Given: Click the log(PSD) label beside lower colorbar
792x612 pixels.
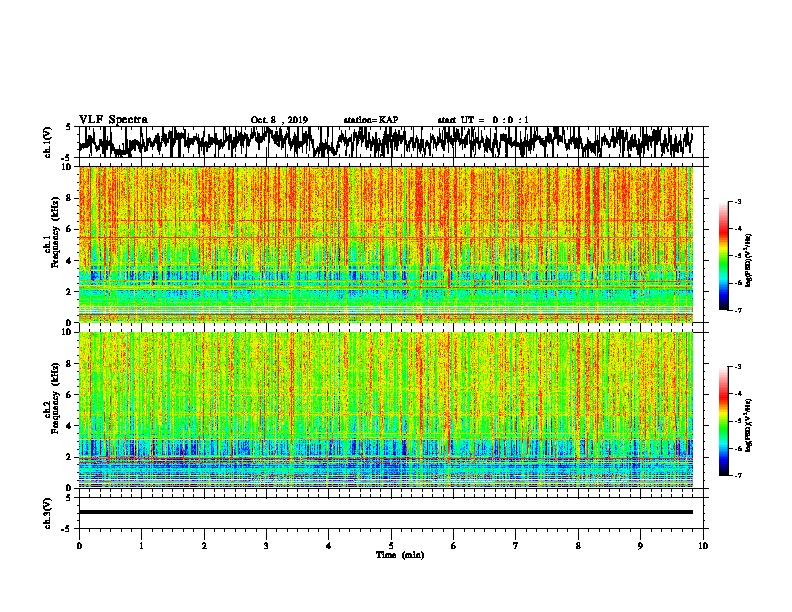Looking at the screenshot, I should click(748, 426).
